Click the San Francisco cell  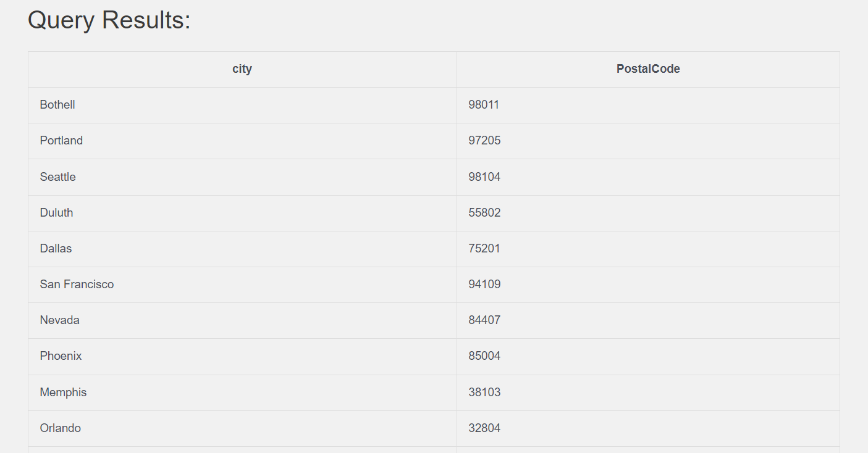[77, 285]
